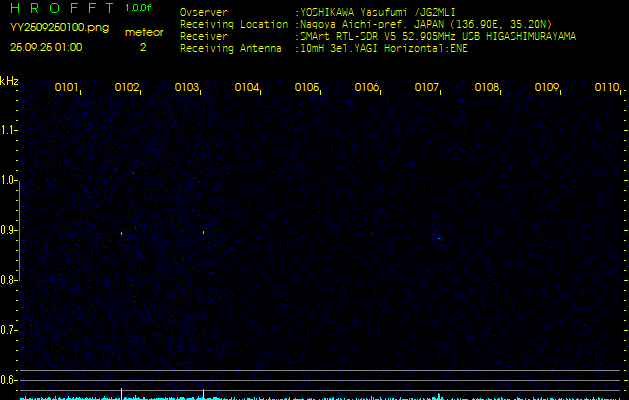Click the meteor count value 2

click(143, 47)
